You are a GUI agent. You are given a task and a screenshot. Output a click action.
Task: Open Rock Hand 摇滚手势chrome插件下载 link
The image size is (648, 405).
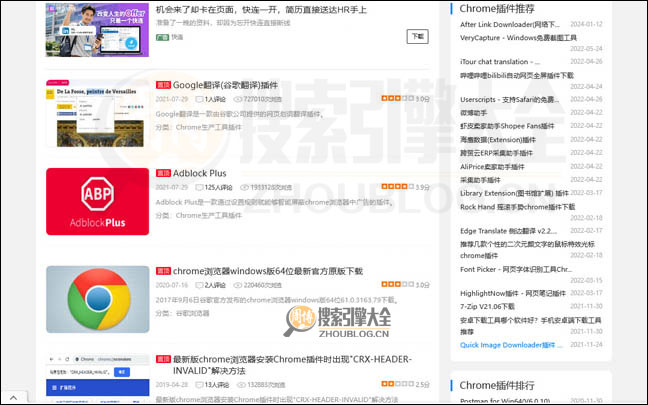coord(517,207)
